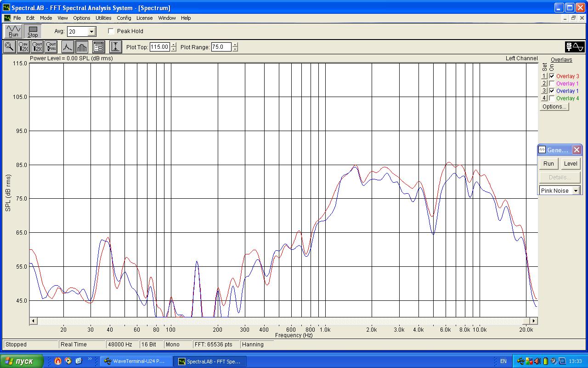Close the inner Spectrum document window
588x368 pixels.
coord(582,18)
